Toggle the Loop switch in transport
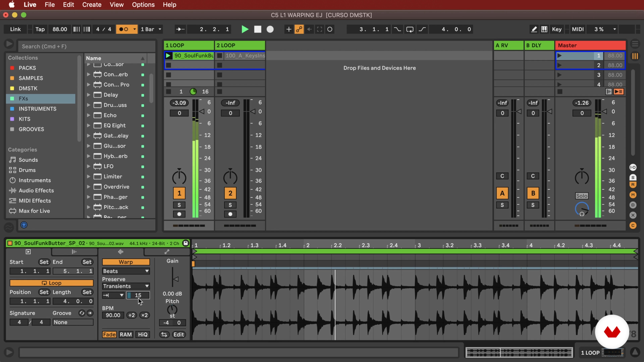The image size is (644, 362). tap(410, 29)
